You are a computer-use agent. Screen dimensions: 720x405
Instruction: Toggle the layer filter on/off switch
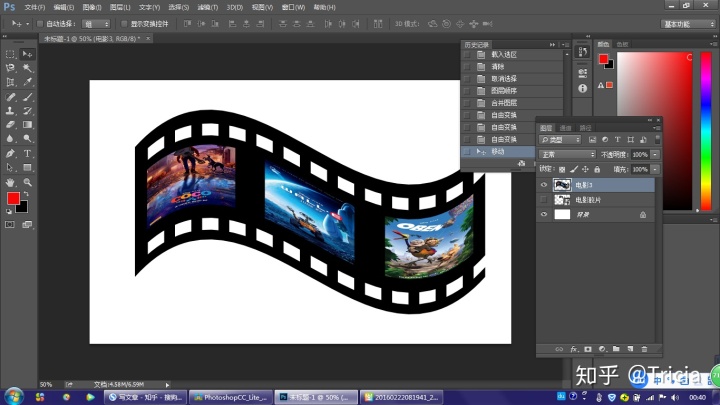pos(658,139)
